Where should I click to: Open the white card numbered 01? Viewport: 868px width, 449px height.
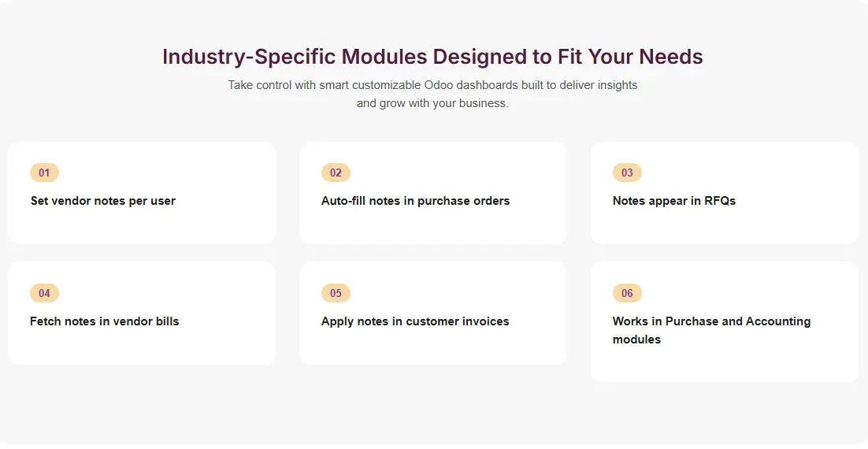tap(142, 224)
